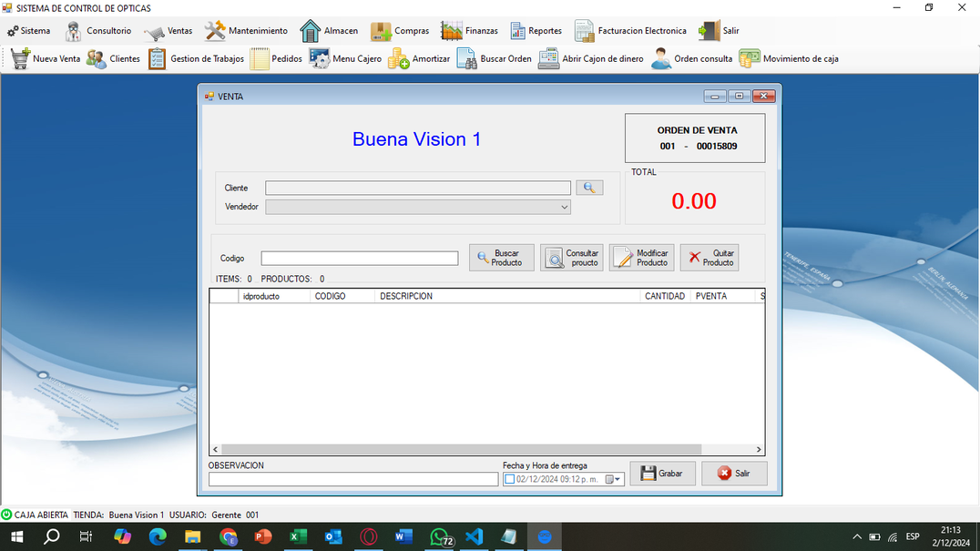The width and height of the screenshot is (980, 551).
Task: Open the delivery date calendar dropdown
Action: [x=613, y=479]
